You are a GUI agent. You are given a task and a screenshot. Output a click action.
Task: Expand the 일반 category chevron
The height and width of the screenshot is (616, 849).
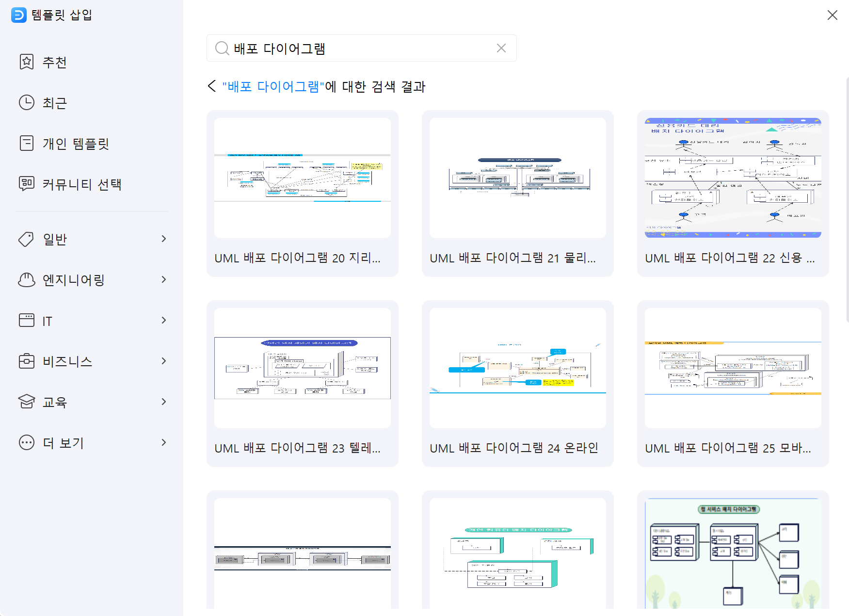click(x=164, y=239)
